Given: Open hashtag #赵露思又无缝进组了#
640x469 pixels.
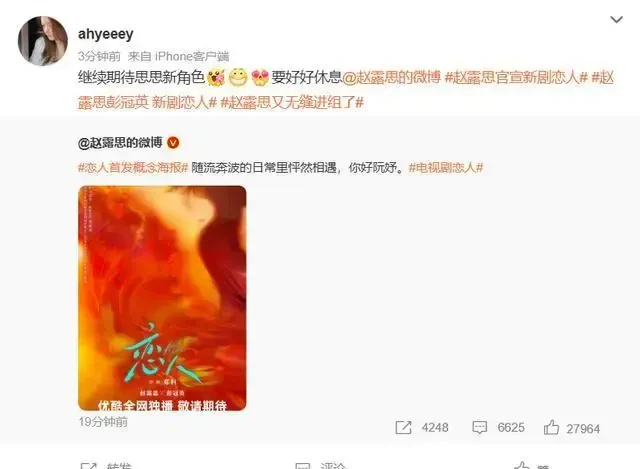Looking at the screenshot, I should [x=292, y=102].
